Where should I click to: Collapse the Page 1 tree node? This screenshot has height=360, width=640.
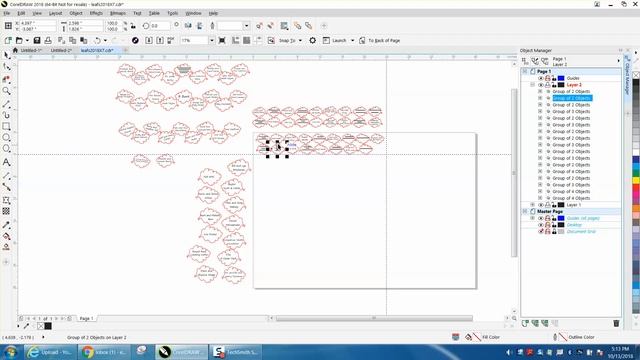coord(525,71)
